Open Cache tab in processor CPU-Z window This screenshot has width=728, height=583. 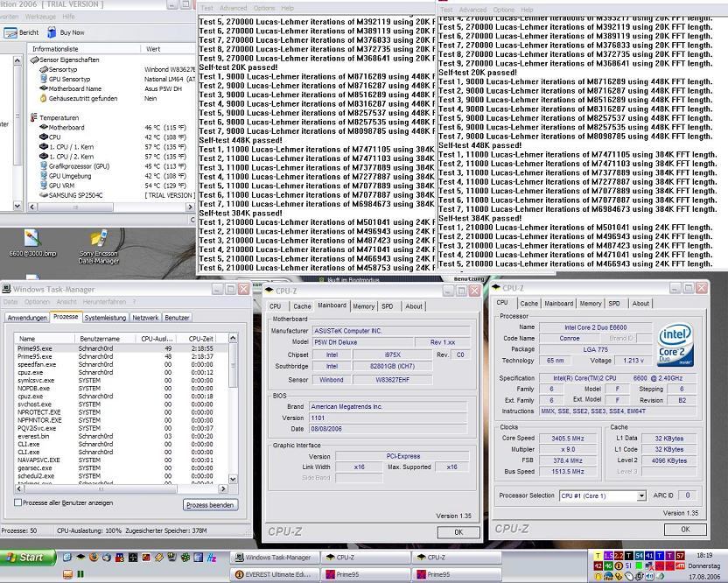tap(528, 304)
